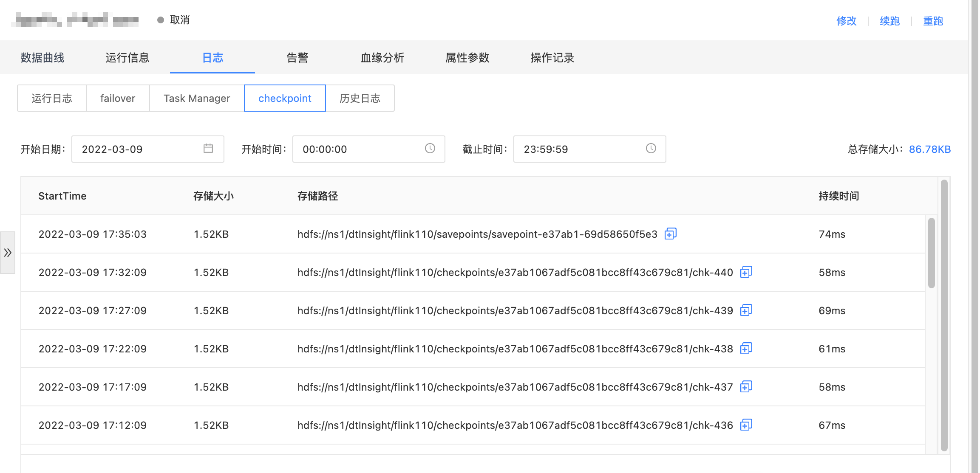The width and height of the screenshot is (980, 473).
Task: Click the savepoint-e37ab1-69d58650f5e3 hdfs path text
Action: click(x=477, y=234)
